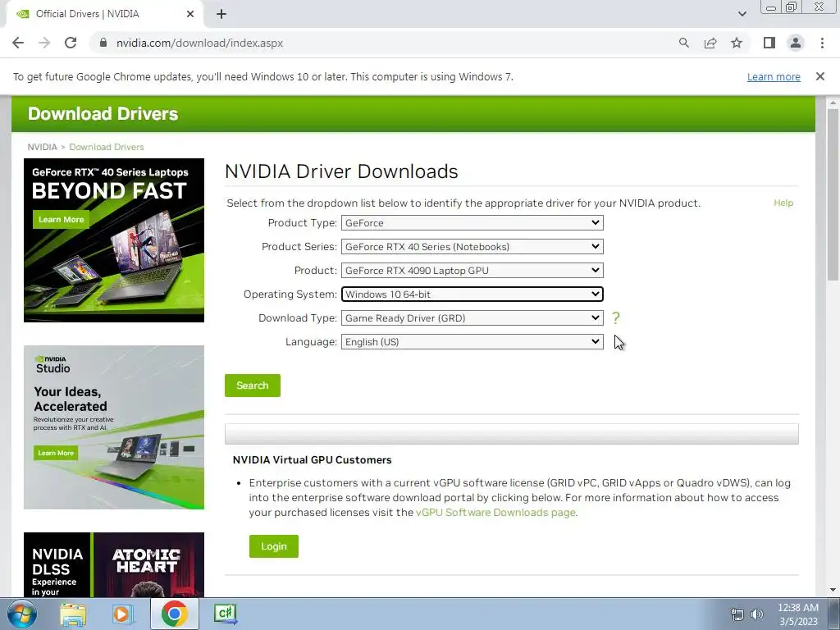Dismiss the Chrome update notification bar
Screen dimensions: 840x630
coord(820,76)
